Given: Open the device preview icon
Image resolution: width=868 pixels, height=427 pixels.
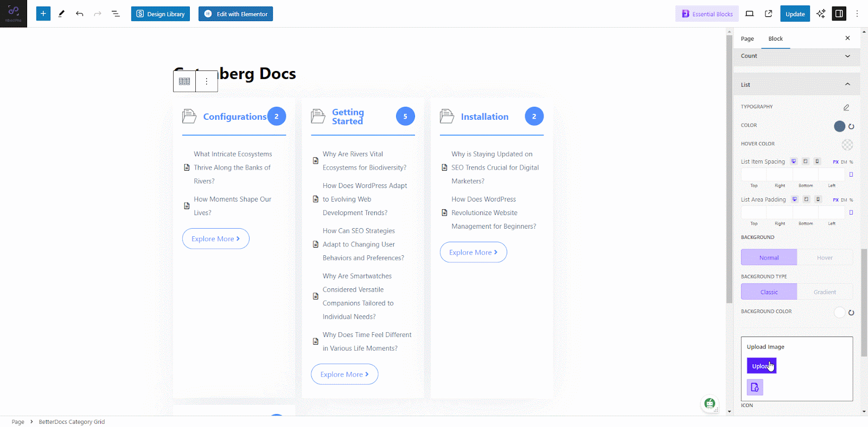Looking at the screenshot, I should [x=750, y=14].
